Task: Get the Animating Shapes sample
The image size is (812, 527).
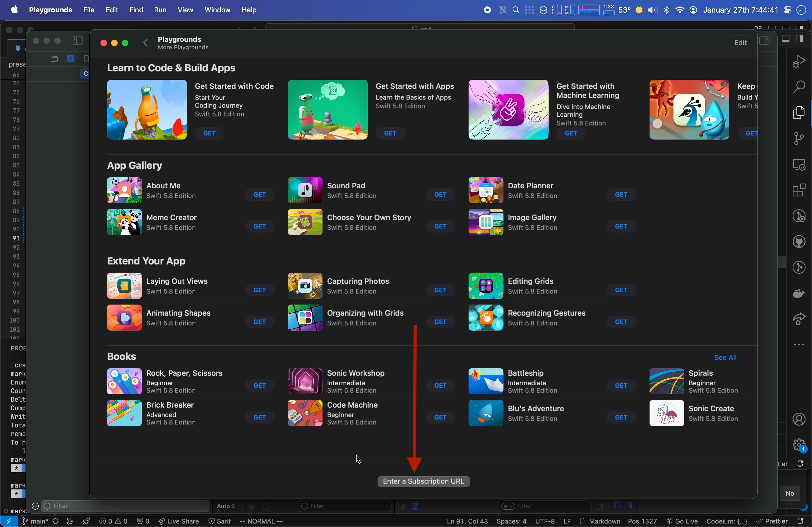Action: 260,322
